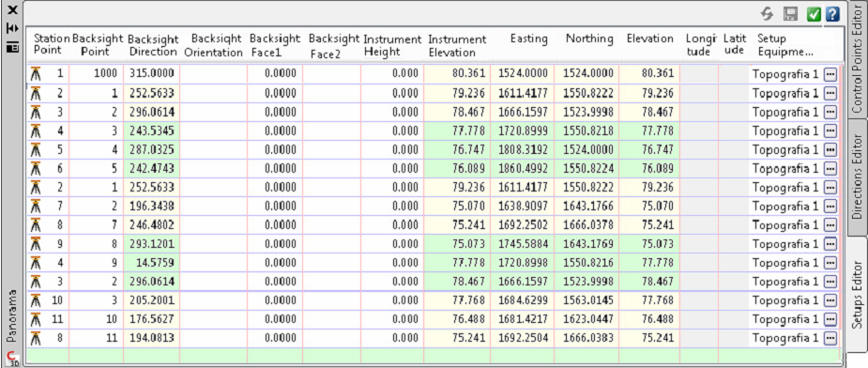Select the tripod icon for station 5
This screenshot has width=868, height=368.
tap(36, 149)
